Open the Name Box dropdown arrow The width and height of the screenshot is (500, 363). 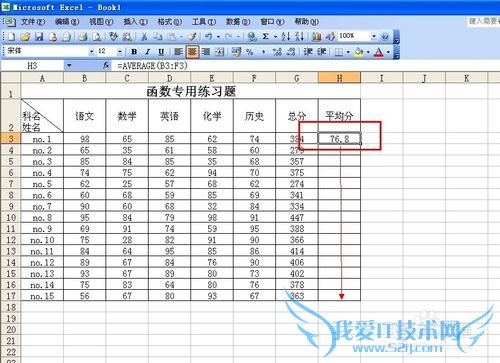(69, 66)
